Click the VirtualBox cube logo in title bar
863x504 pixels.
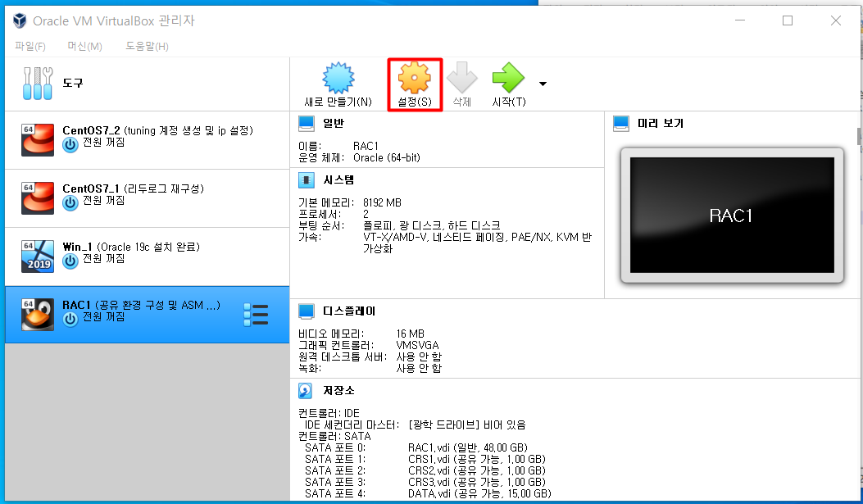[20, 21]
